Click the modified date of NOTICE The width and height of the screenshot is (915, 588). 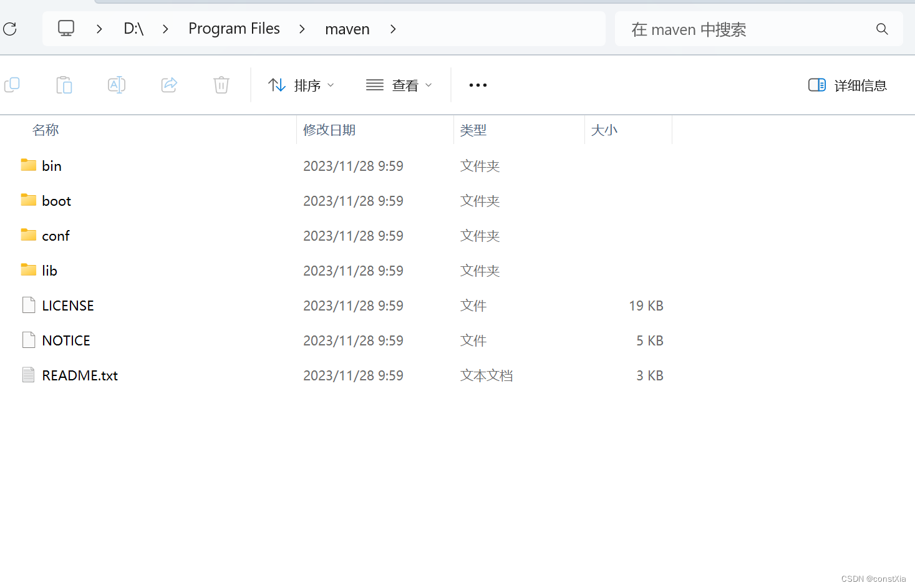353,340
